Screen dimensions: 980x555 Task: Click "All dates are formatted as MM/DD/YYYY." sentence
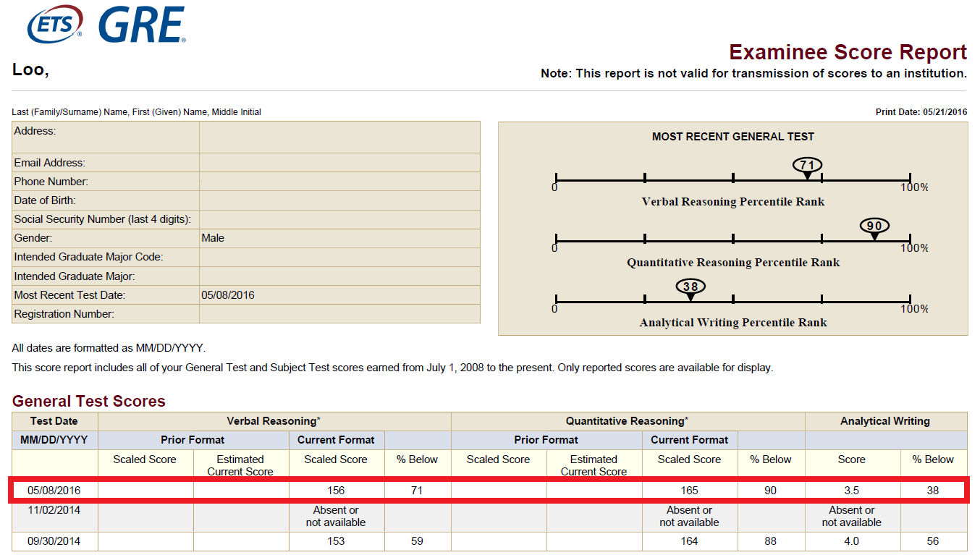pos(109,348)
